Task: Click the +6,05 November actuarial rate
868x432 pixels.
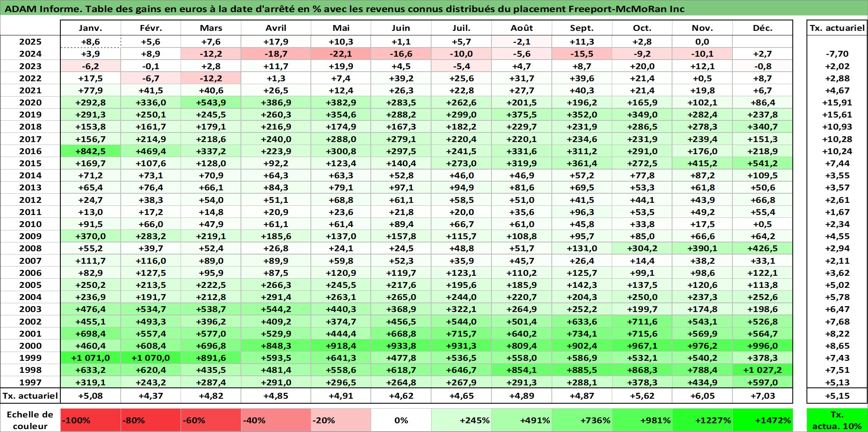Action: coord(702,396)
